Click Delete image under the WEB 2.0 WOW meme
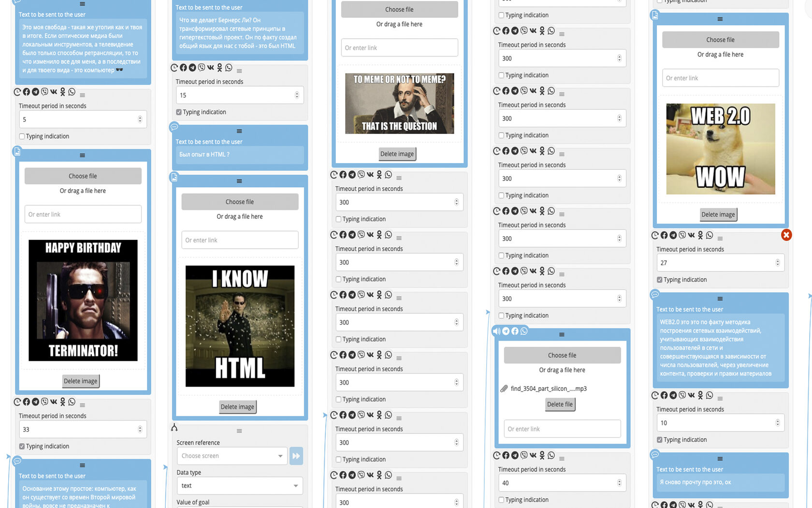This screenshot has width=812, height=508. 718,214
